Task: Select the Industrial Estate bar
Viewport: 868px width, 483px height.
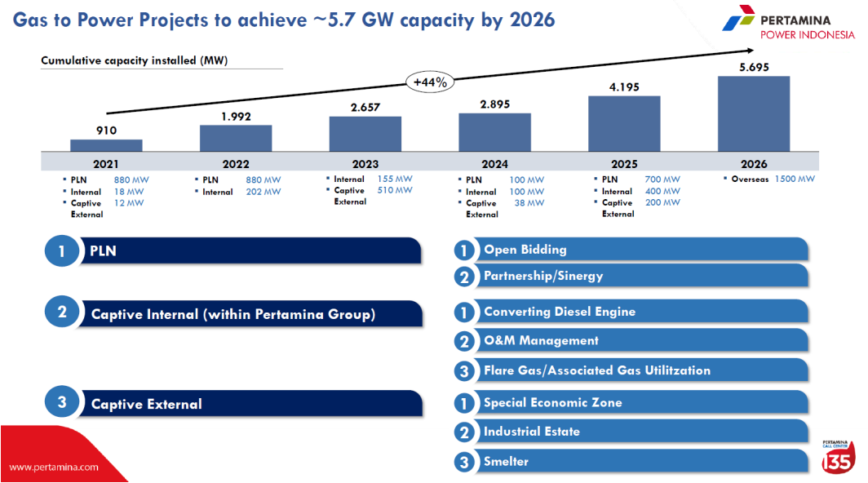Action: pyautogui.click(x=640, y=432)
